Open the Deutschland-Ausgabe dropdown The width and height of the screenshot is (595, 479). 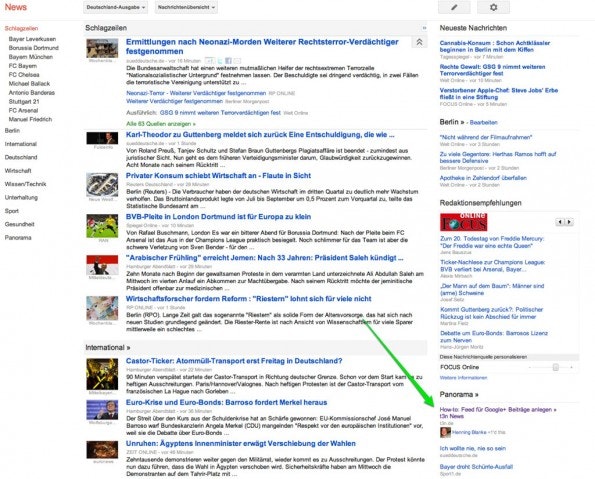click(116, 7)
